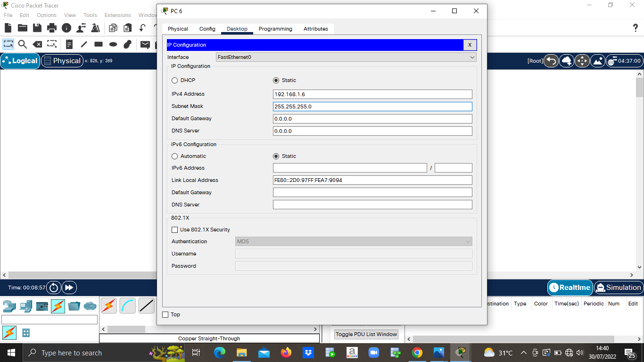This screenshot has height=362, width=644.
Task: Click the Print icon in main toolbar
Action: pyautogui.click(x=52, y=28)
